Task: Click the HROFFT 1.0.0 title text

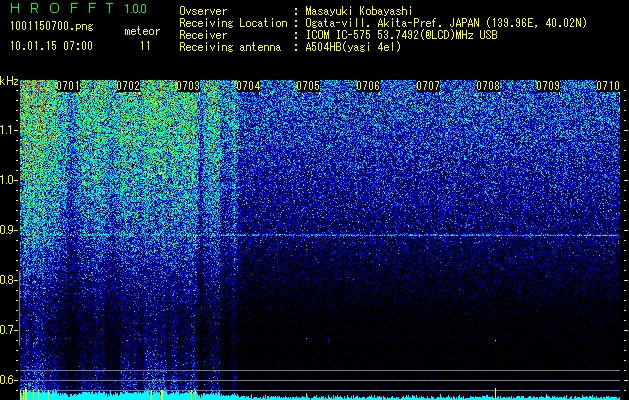Action: click(79, 8)
